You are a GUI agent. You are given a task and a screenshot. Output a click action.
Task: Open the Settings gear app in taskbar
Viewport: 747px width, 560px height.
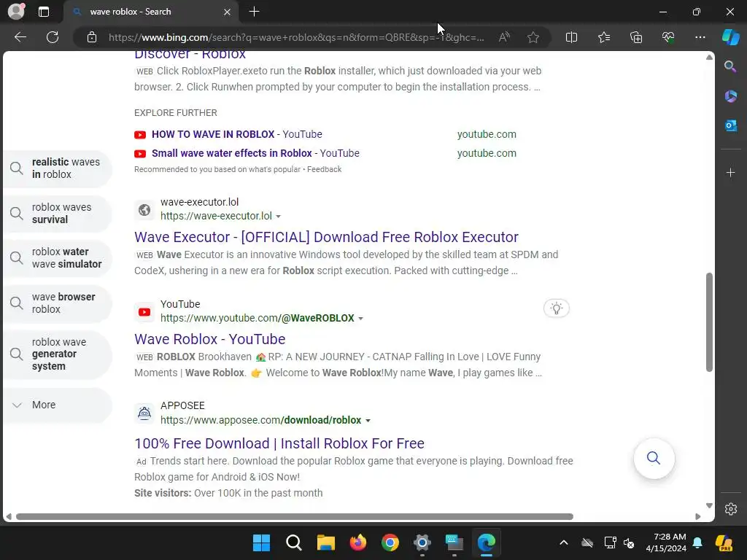pyautogui.click(x=422, y=542)
